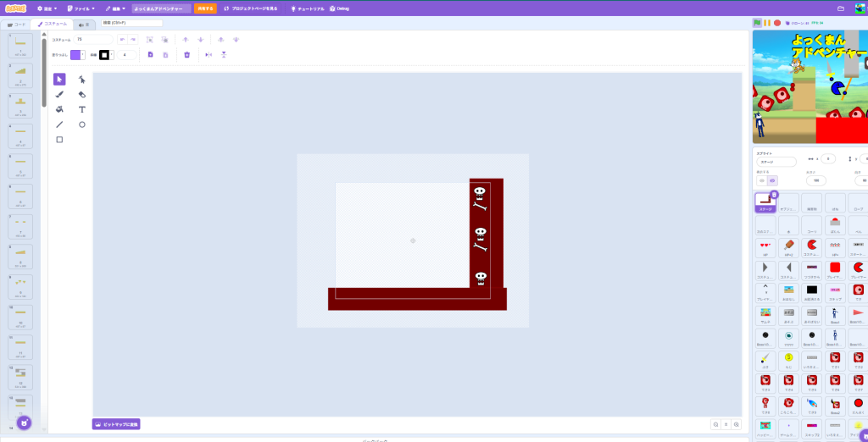Send selection to back
Screen dimensions: 868x442
tap(236, 39)
